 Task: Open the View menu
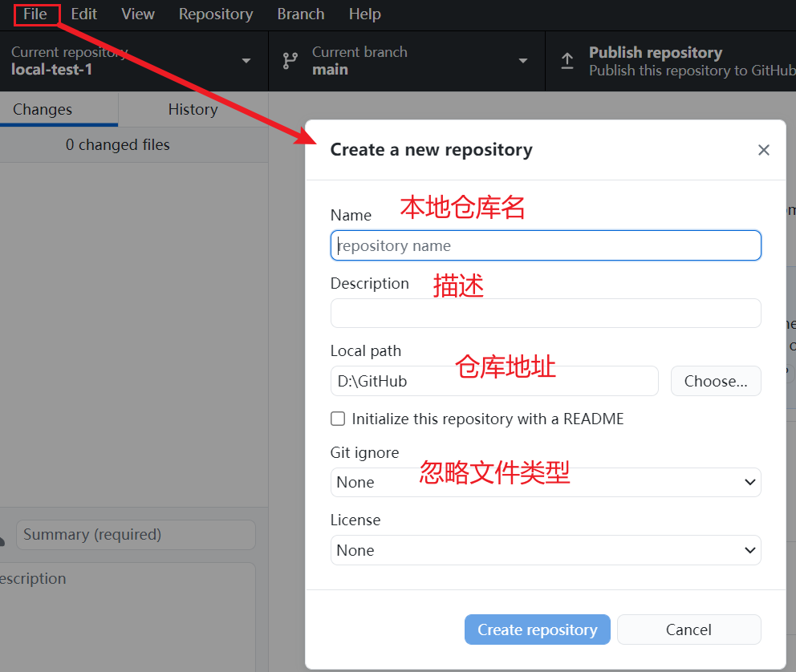point(138,14)
